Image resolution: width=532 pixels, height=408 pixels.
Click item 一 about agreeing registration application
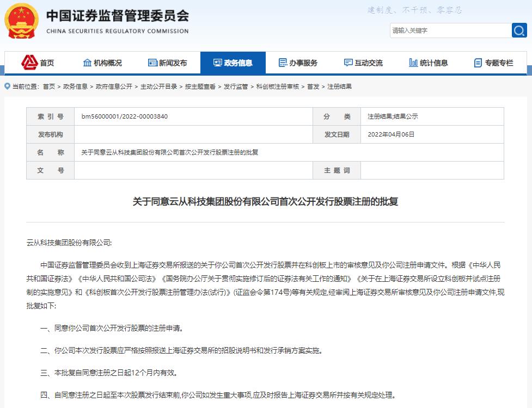(x=112, y=328)
